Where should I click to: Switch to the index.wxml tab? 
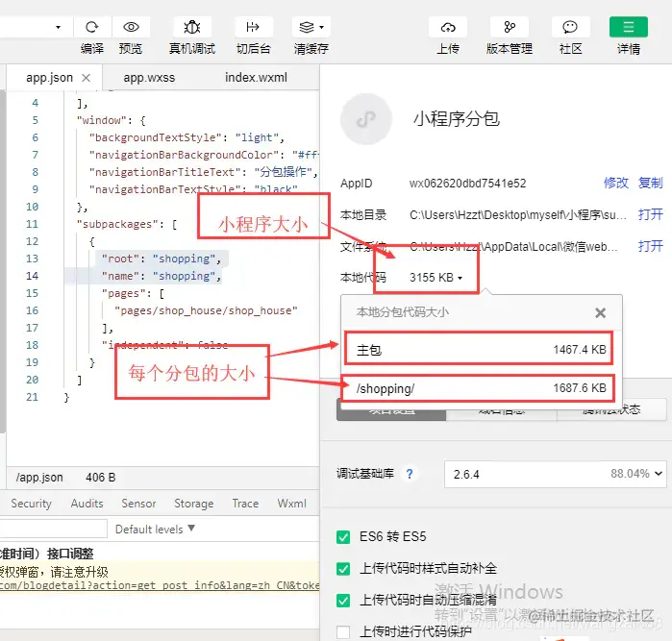pyautogui.click(x=256, y=78)
